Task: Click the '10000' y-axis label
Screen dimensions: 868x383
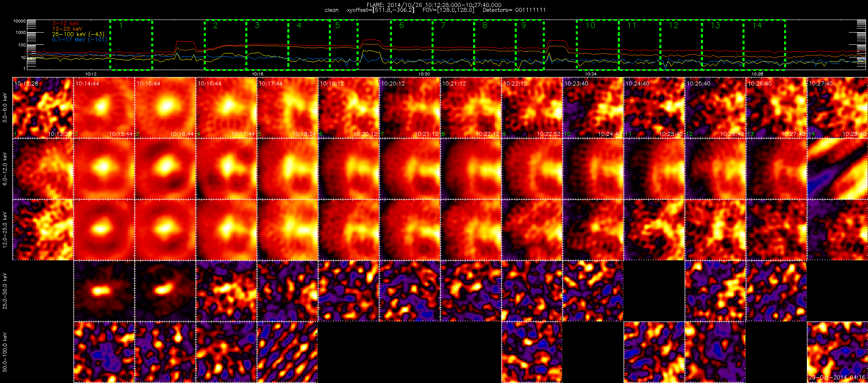Action: point(19,21)
